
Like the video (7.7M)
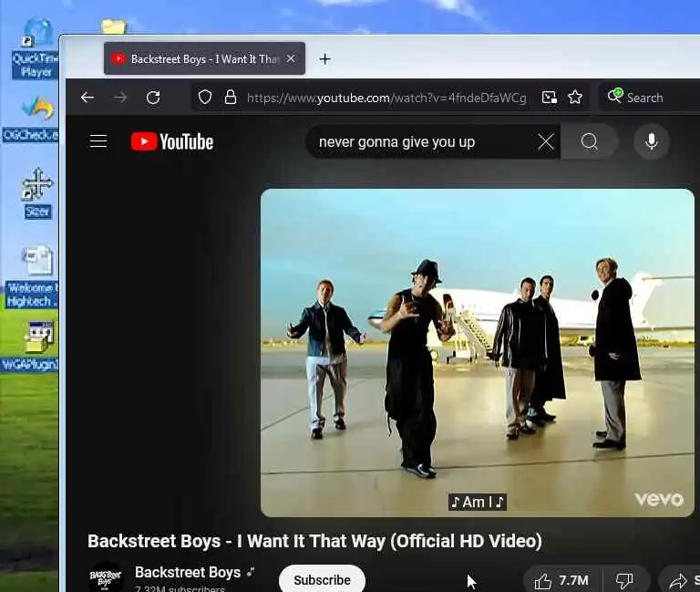(561, 580)
